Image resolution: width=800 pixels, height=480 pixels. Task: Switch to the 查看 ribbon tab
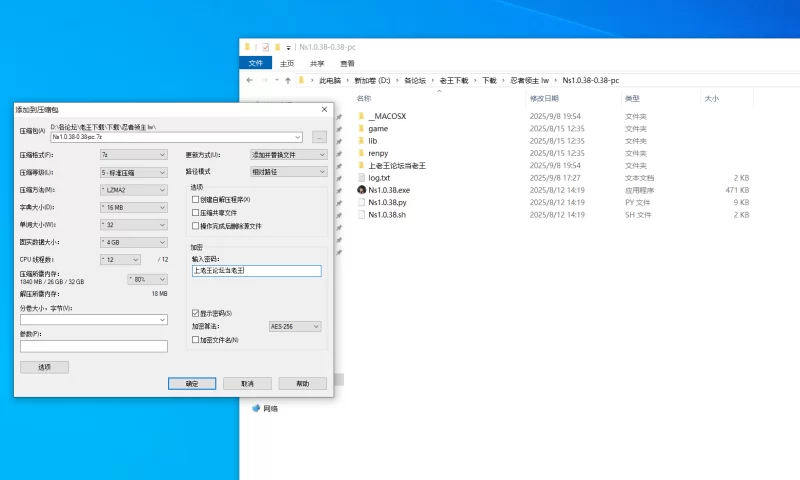click(x=347, y=63)
